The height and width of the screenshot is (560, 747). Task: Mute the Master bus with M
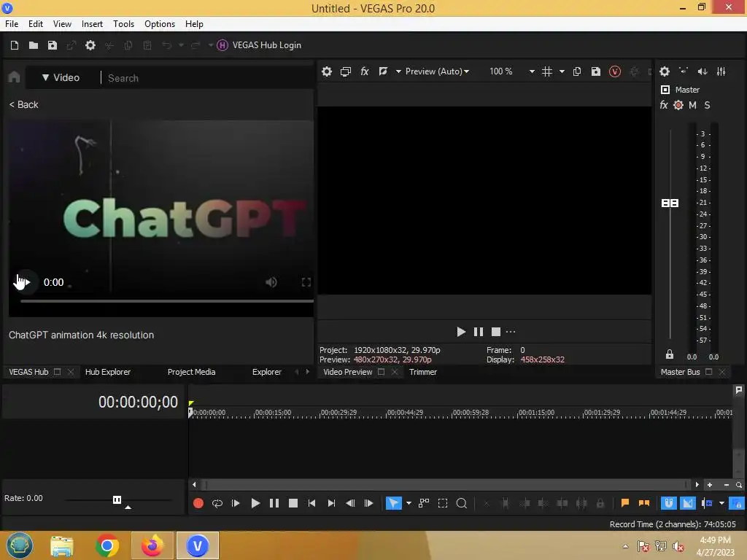click(693, 105)
